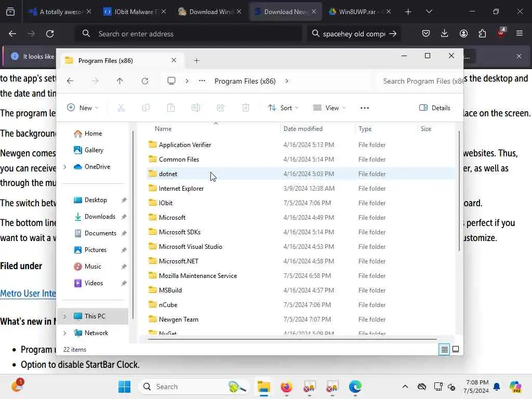Add a new File Explorer tab
The image size is (532, 399).
pyautogui.click(x=196, y=61)
